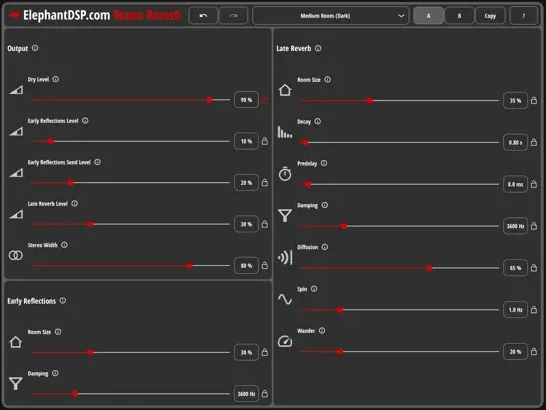Screen dimensions: 546x410
Task: Click the info icon next to Early Reflections heading
Action: coord(63,300)
